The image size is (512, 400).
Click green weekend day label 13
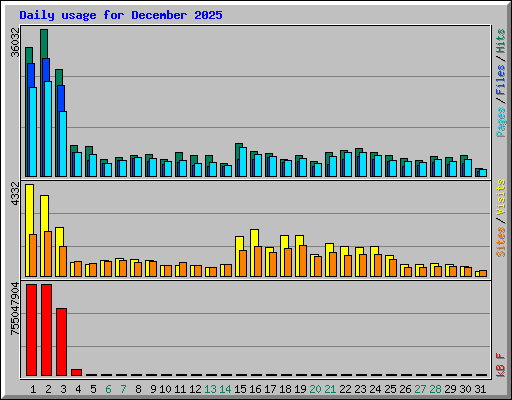point(210,389)
